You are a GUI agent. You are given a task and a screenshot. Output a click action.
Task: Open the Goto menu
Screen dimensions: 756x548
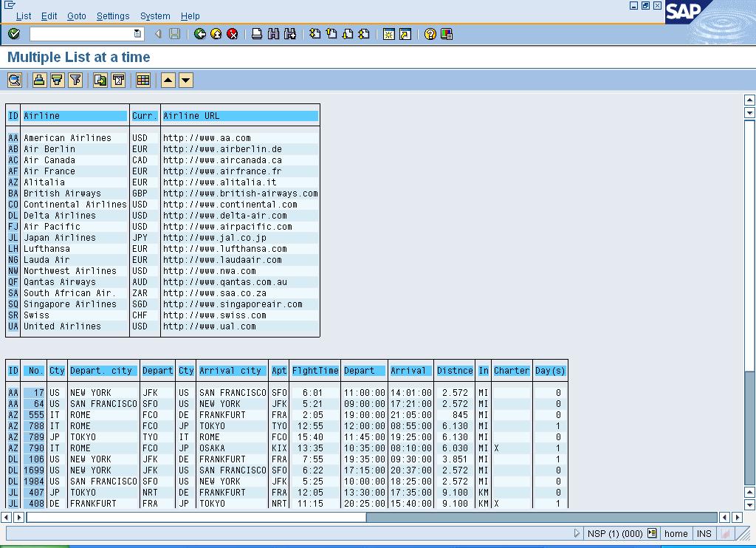click(76, 16)
